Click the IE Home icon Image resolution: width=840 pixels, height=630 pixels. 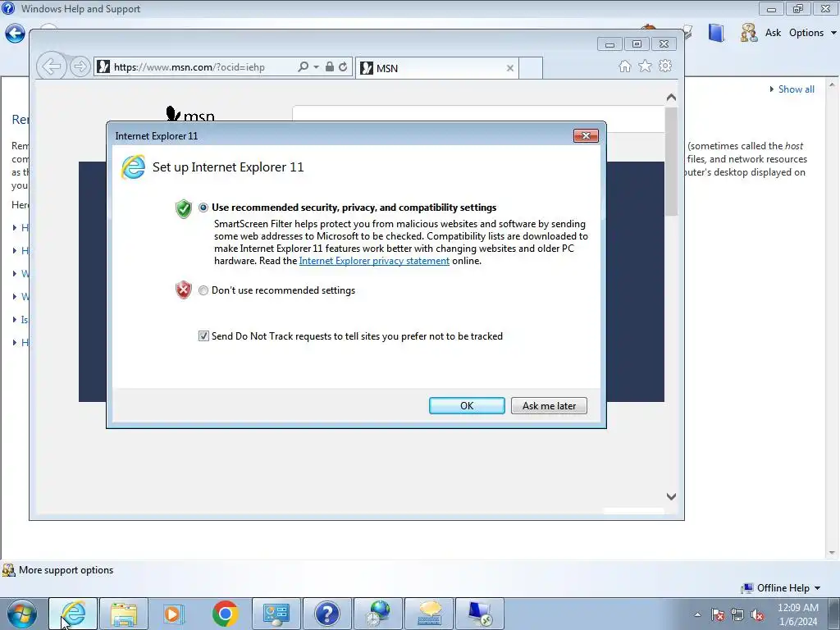coord(624,66)
